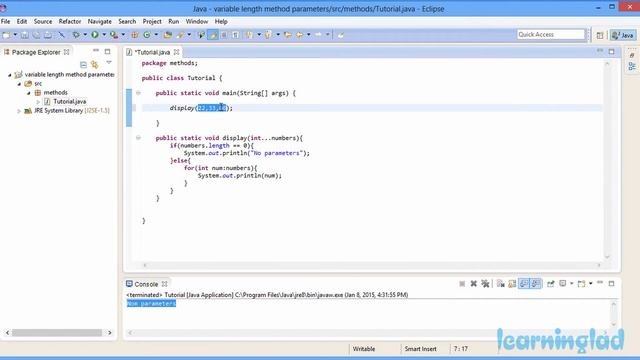Open the Refactor menu
The width and height of the screenshot is (640, 360).
[70, 21]
